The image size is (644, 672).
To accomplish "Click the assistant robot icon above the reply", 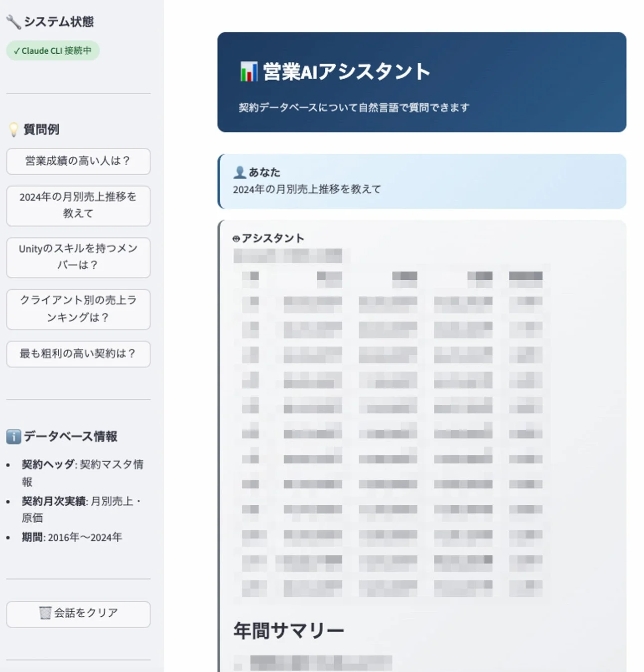I will tap(236, 237).
